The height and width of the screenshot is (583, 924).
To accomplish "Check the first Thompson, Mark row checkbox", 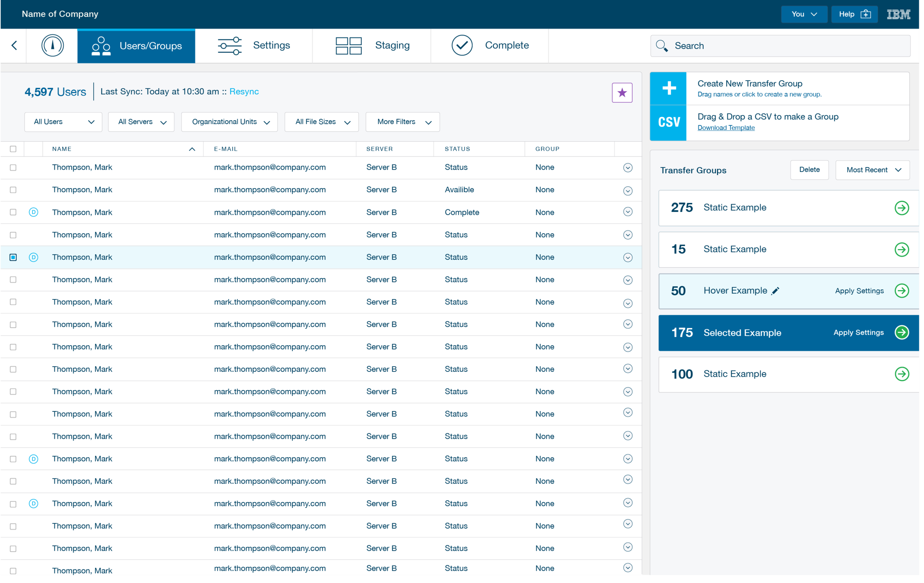I will (x=13, y=168).
